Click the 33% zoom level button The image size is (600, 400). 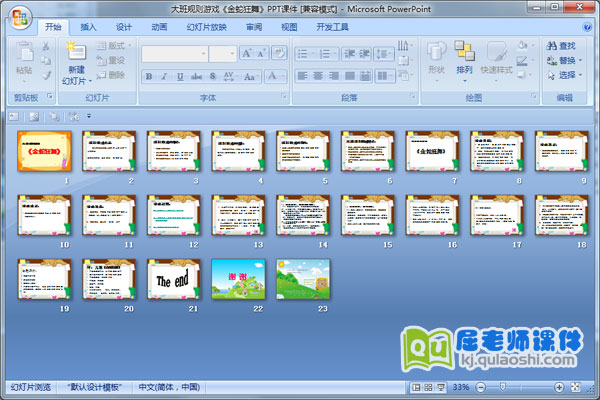point(462,387)
